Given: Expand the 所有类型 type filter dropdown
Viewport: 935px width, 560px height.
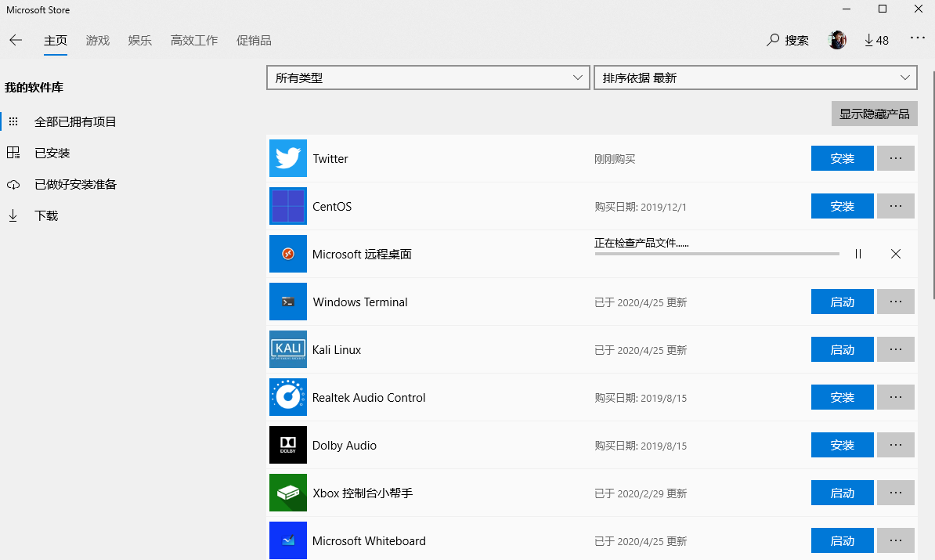Looking at the screenshot, I should click(428, 78).
